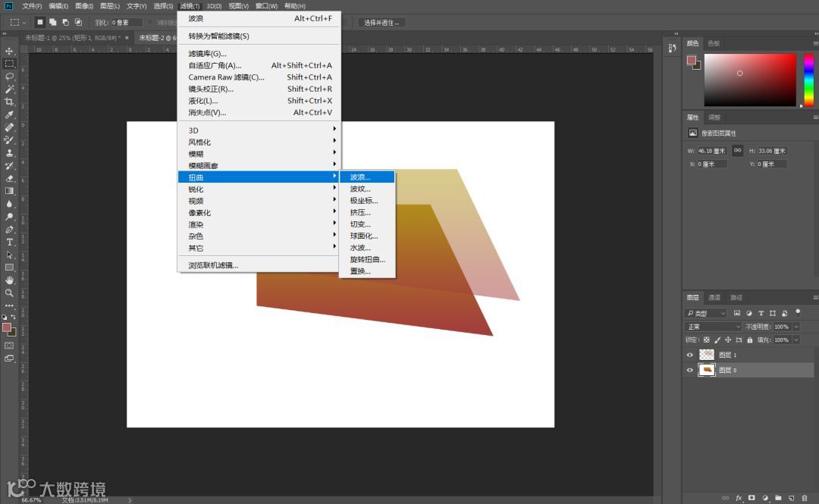819x504 pixels.
Task: Choose 旋转扭曲... in the submenu
Action: pyautogui.click(x=367, y=259)
